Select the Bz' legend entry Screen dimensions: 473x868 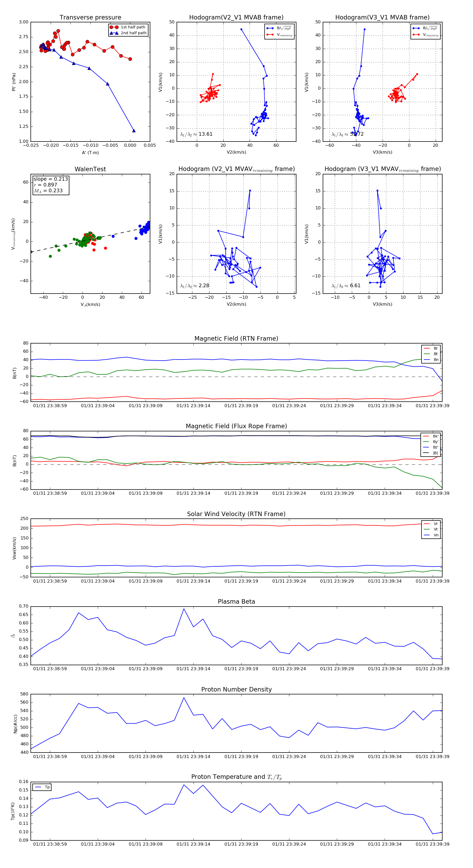[431, 447]
